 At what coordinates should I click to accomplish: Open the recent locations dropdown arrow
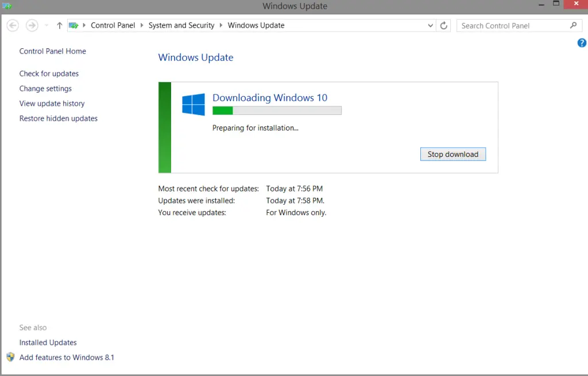[x=47, y=25]
